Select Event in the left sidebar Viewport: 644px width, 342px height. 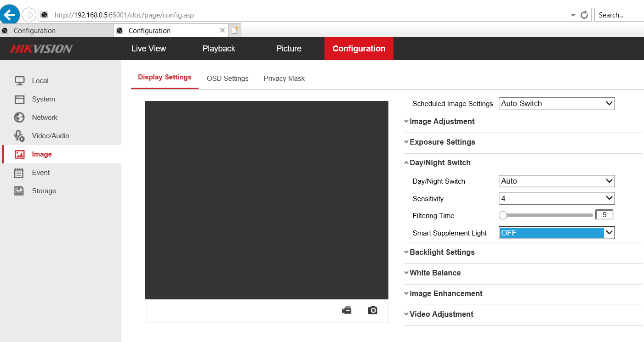point(40,173)
